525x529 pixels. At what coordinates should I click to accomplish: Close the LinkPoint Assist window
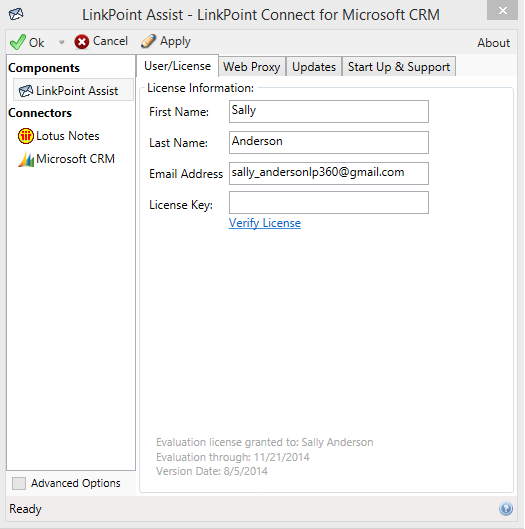click(x=502, y=10)
